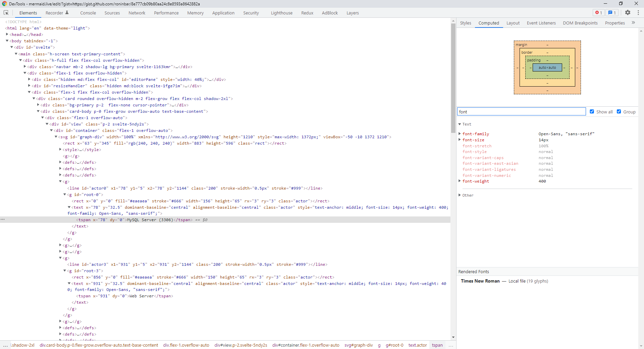Expand the font-family computed property
Image resolution: width=644 pixels, height=349 pixels.
460,134
